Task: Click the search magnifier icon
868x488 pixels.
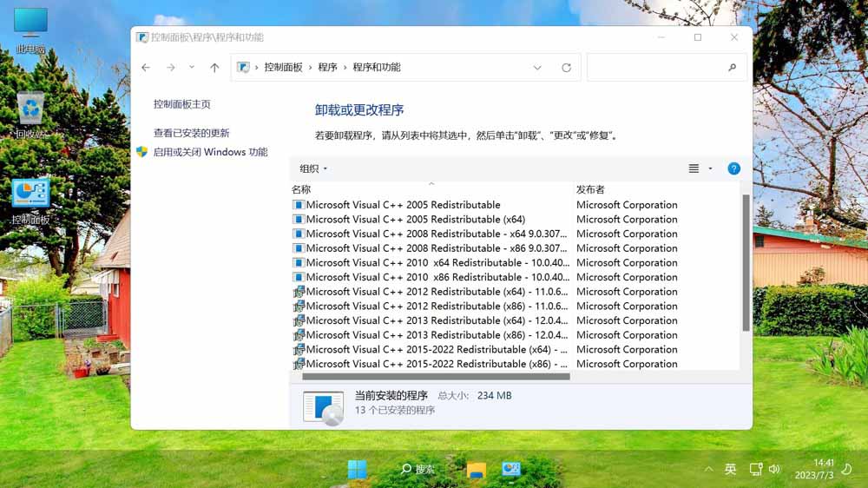Action: 733,68
